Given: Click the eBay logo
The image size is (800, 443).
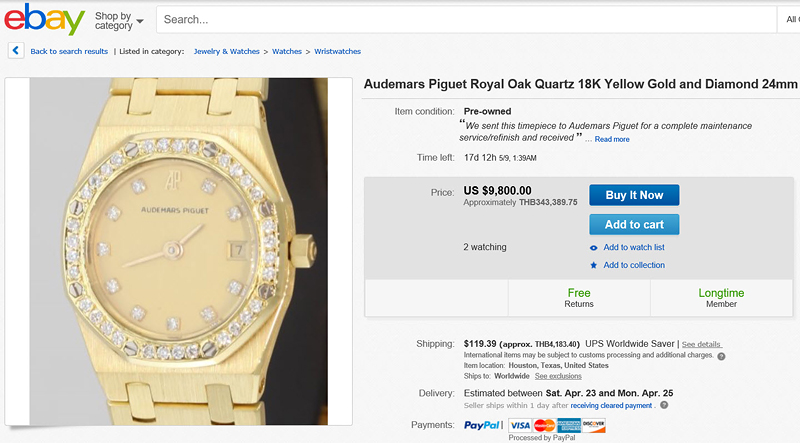Looking at the screenshot, I should tap(44, 19).
